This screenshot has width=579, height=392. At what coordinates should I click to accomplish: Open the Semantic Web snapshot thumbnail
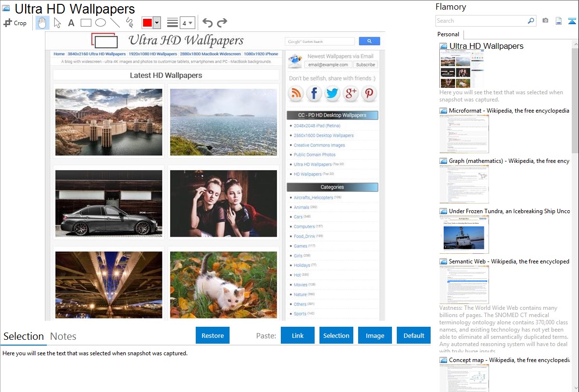[464, 285]
